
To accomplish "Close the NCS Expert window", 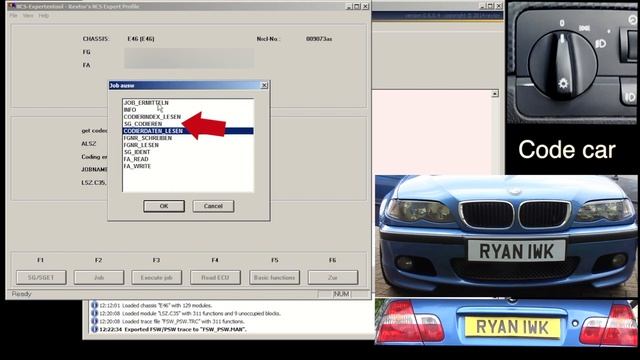I will coord(365,7).
